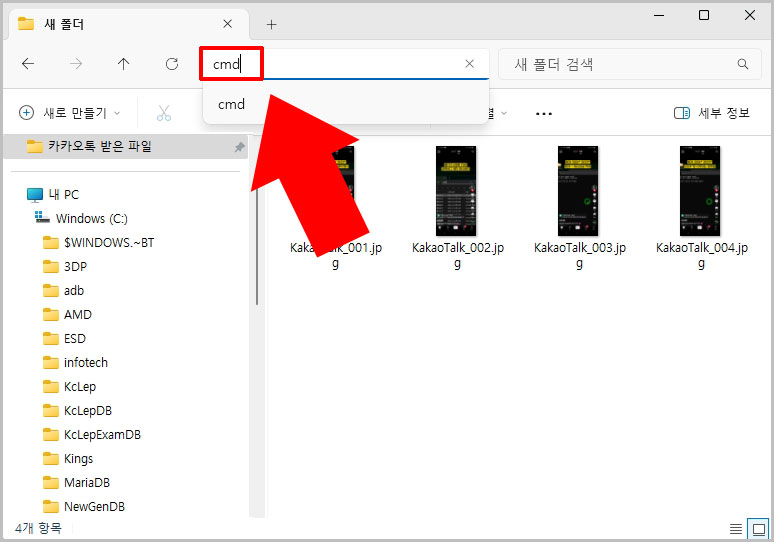Click the 새 폴더 검색 search box

pyautogui.click(x=630, y=64)
